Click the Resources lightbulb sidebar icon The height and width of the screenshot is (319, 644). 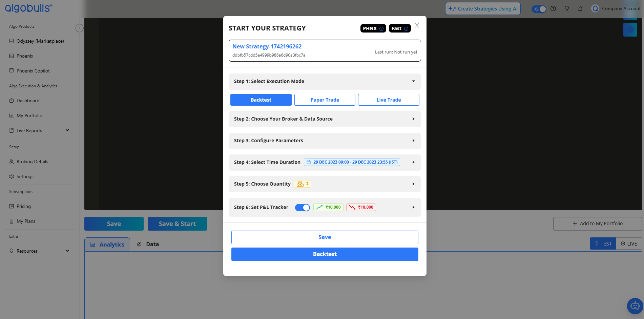pyautogui.click(x=12, y=251)
